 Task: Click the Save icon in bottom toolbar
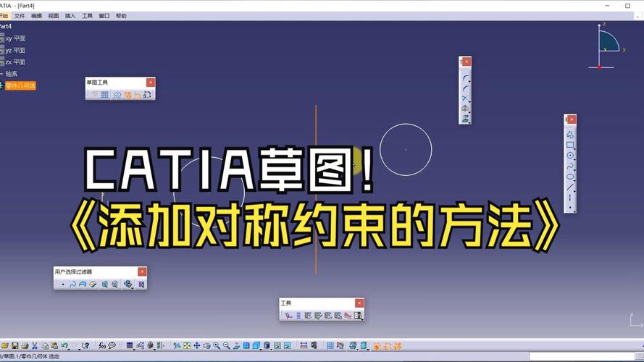tap(14, 345)
